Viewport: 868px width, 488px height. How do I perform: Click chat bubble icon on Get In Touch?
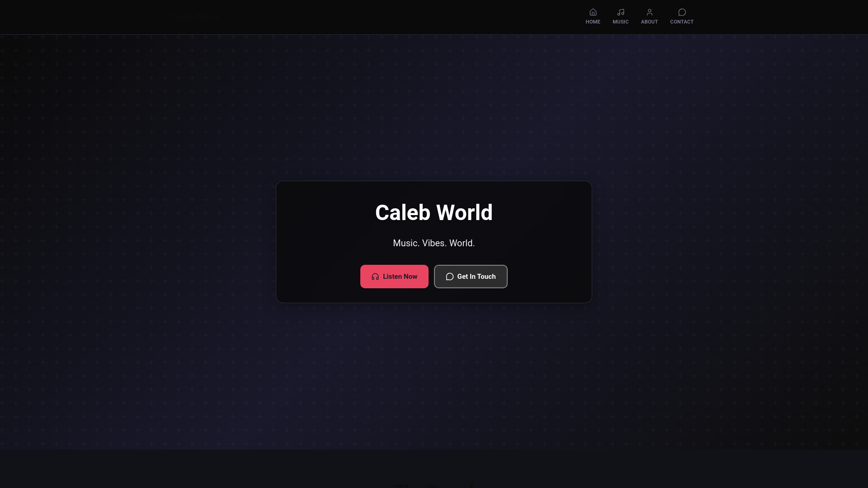coord(449,277)
